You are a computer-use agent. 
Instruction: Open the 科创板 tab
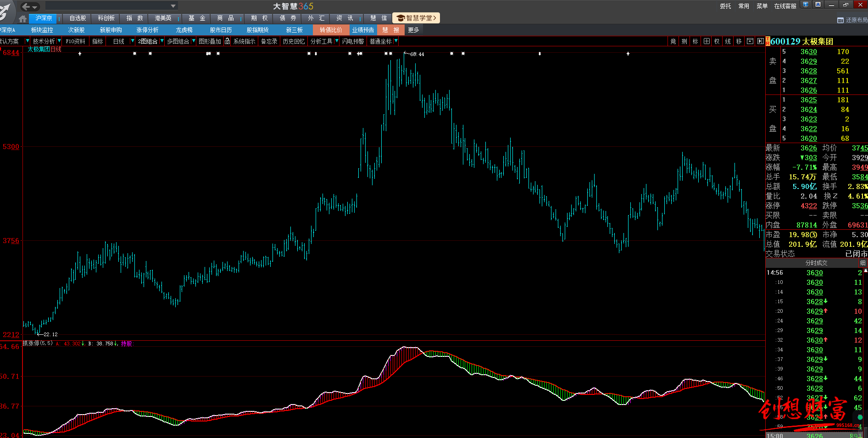pyautogui.click(x=106, y=18)
